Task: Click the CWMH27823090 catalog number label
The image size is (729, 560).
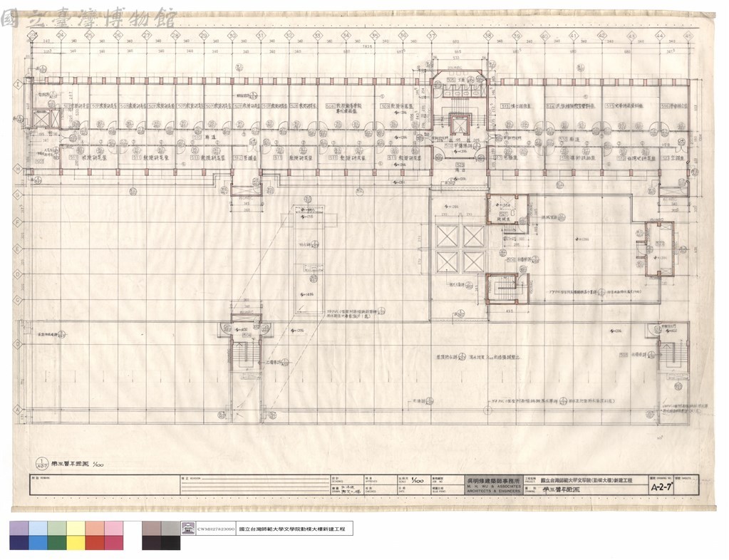Action: pyautogui.click(x=216, y=529)
